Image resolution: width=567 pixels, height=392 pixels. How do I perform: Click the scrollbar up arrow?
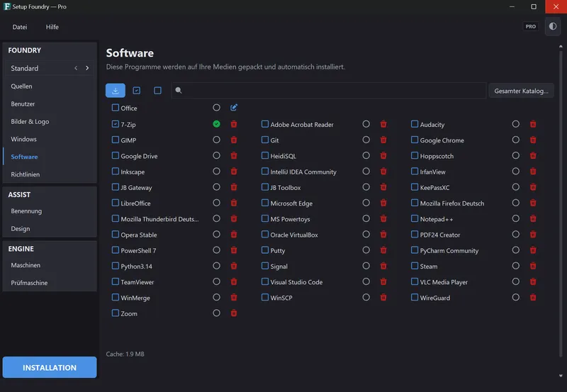(x=561, y=46)
